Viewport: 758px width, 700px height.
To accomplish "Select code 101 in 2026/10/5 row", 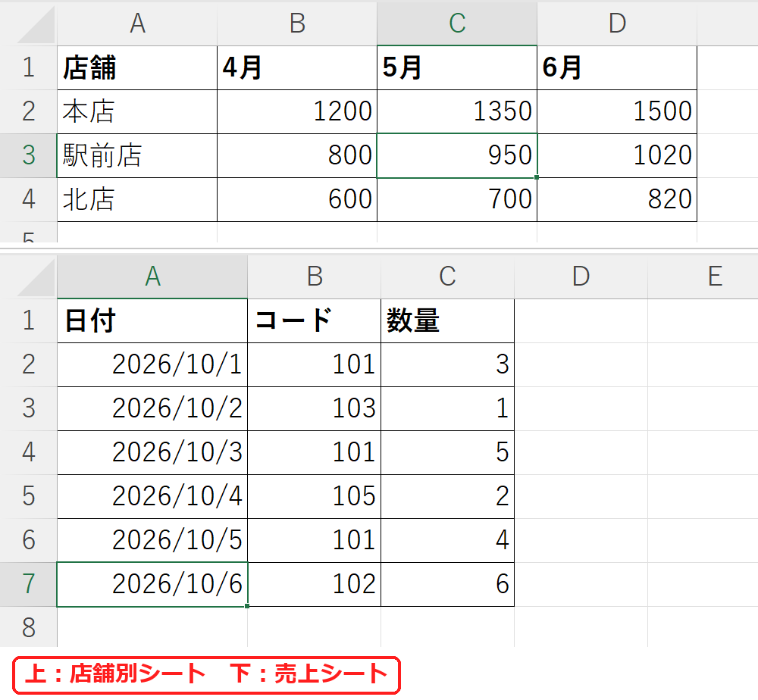I will [x=315, y=540].
